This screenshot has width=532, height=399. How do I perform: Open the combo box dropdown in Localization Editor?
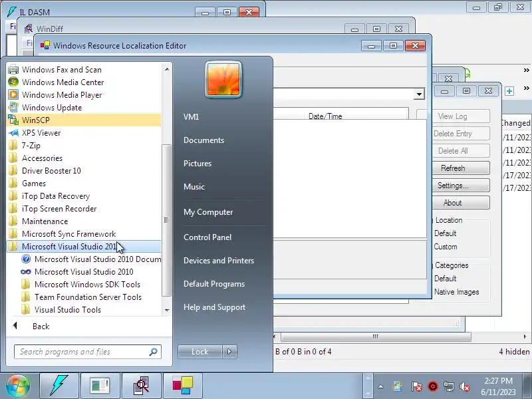[x=419, y=94]
